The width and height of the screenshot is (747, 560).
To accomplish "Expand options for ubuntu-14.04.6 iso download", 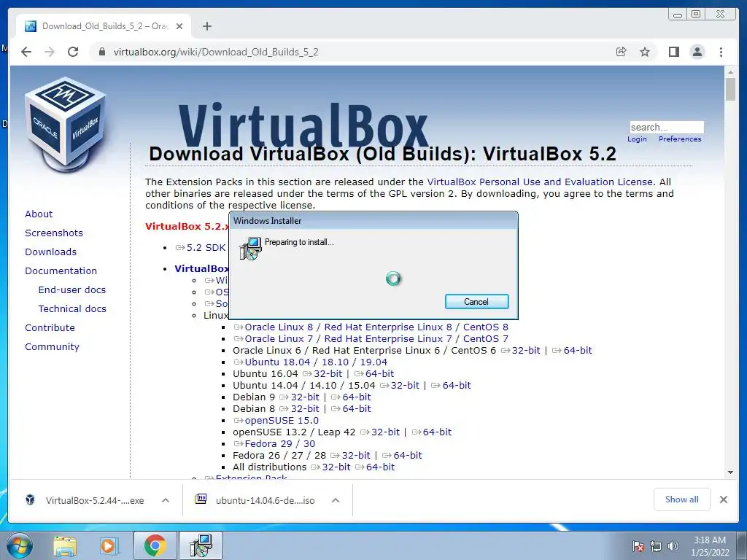I will click(336, 500).
